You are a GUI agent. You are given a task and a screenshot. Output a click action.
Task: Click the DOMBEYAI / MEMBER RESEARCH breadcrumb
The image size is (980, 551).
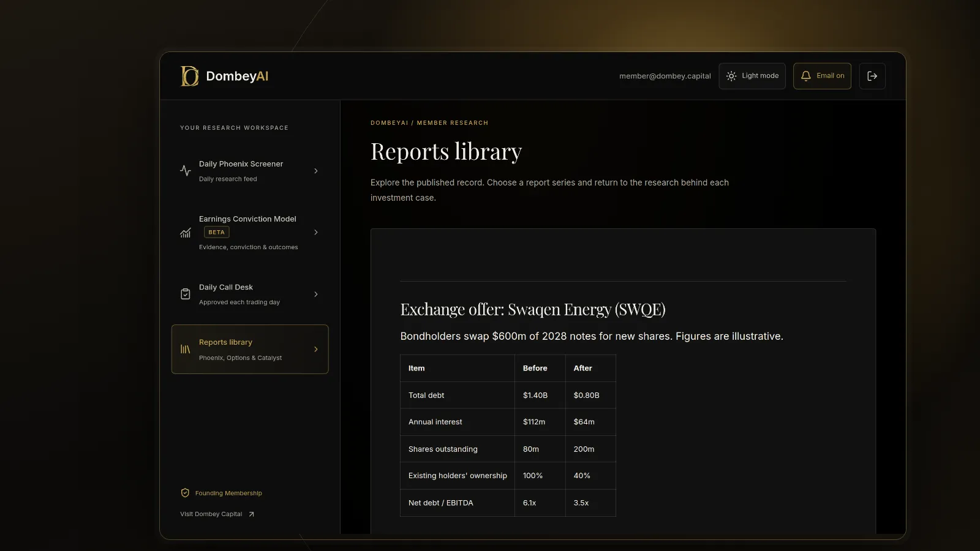click(x=429, y=123)
